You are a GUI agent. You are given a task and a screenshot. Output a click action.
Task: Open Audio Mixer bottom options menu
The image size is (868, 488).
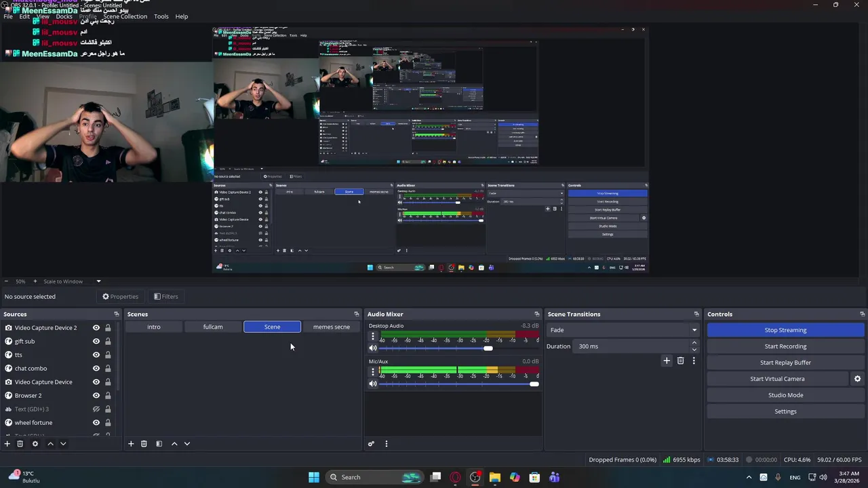(387, 444)
